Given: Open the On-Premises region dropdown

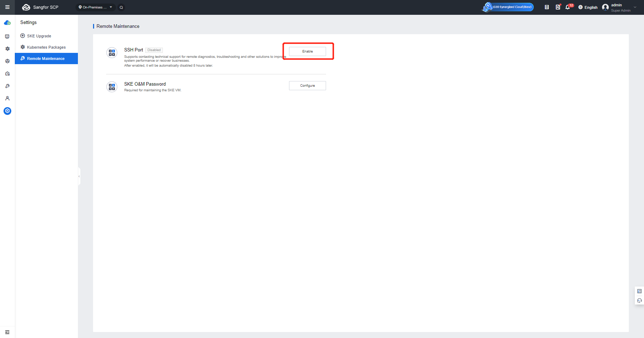Looking at the screenshot, I should (96, 7).
